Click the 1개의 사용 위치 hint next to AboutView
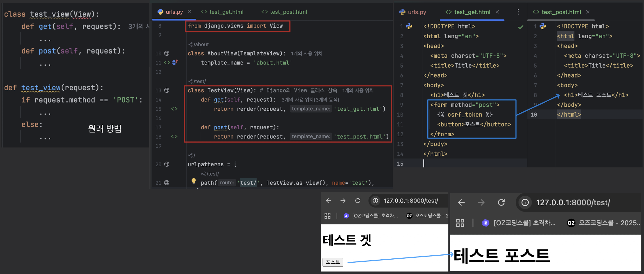The height and width of the screenshot is (274, 644). 306,53
